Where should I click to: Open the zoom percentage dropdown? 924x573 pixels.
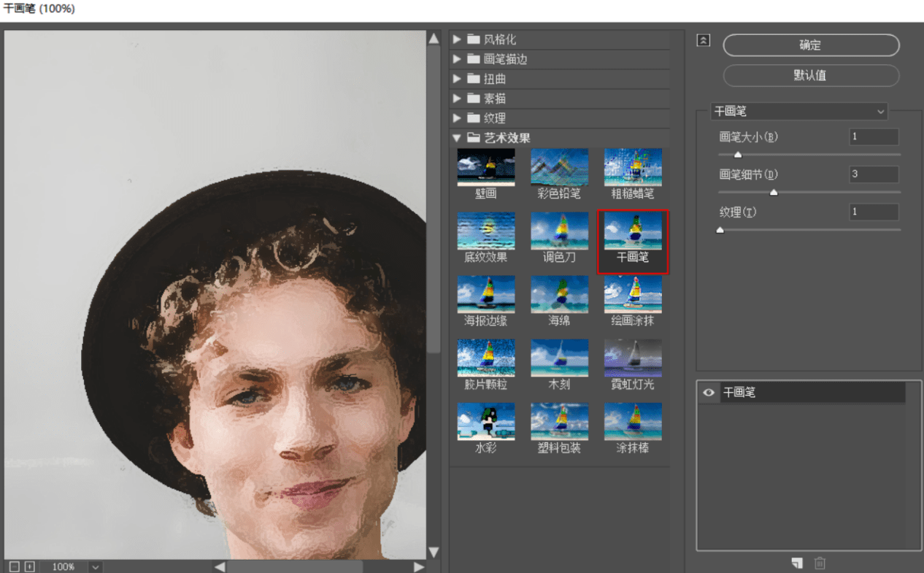tap(96, 566)
